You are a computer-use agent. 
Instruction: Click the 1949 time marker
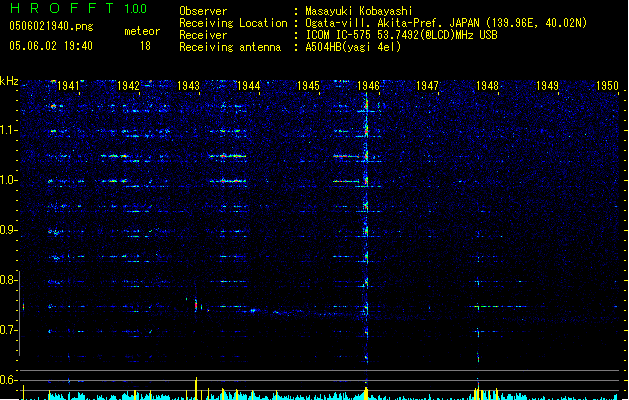pyautogui.click(x=547, y=86)
